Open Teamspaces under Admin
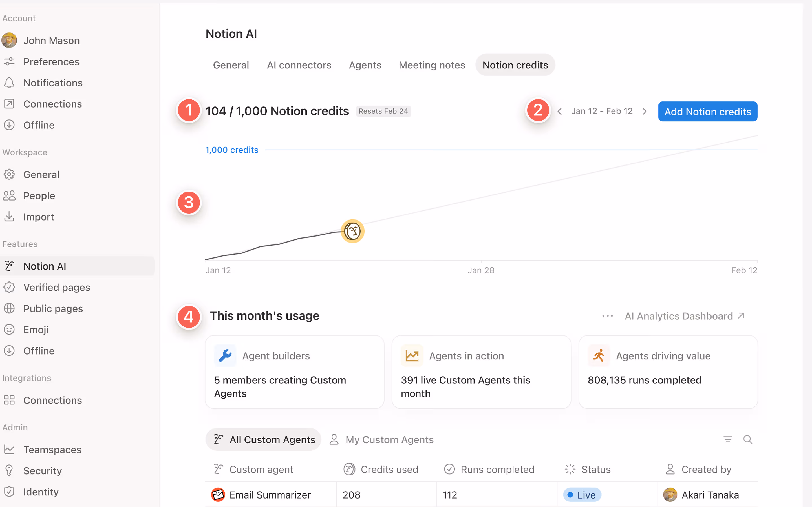Screen dimensions: 812x507 point(52,449)
